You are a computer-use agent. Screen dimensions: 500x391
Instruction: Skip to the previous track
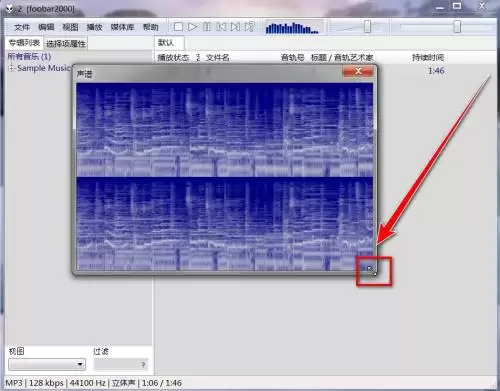click(x=221, y=27)
